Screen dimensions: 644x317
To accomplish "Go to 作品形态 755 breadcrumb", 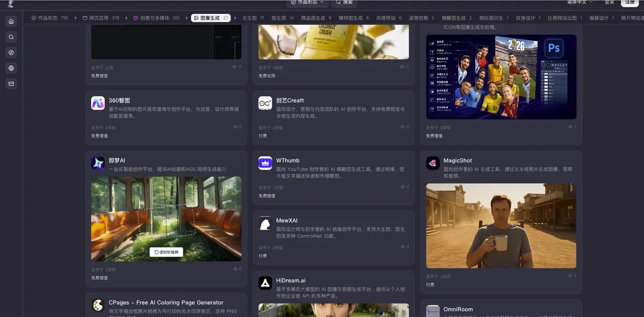I will pos(50,18).
